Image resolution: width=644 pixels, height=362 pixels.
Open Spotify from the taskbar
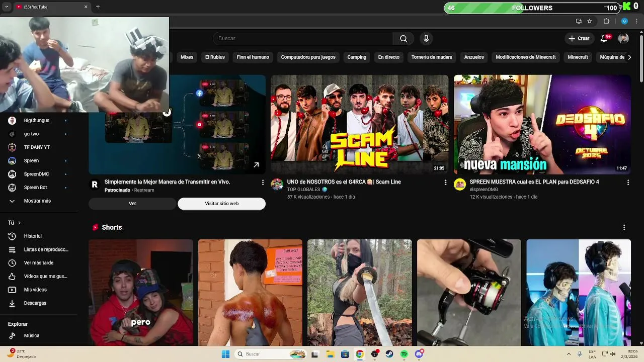pyautogui.click(x=404, y=354)
